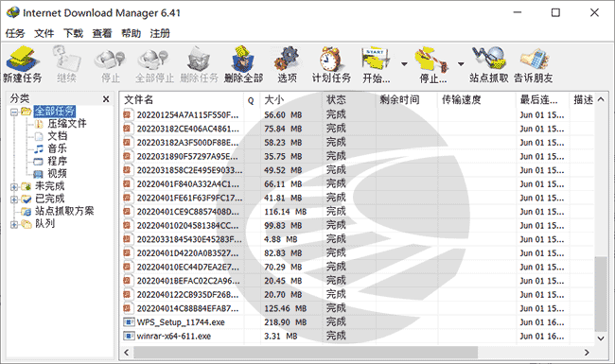The width and height of the screenshot is (615, 364).
Task: Collapse the 全部任务 tree node
Action: pos(14,113)
